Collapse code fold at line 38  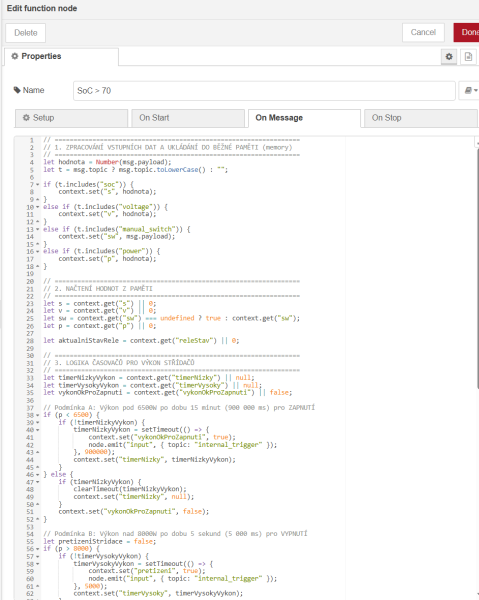point(37,415)
